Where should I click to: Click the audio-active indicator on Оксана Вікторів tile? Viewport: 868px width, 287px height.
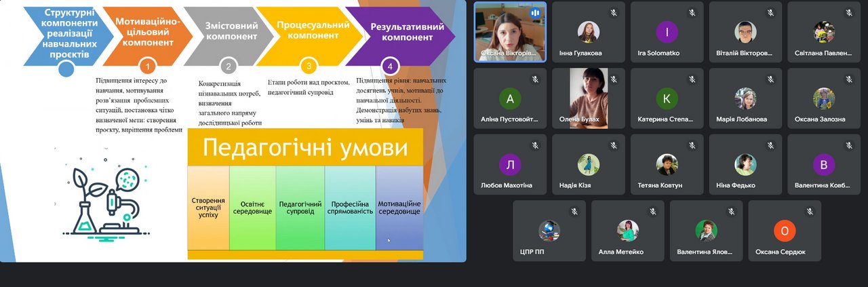tap(535, 13)
